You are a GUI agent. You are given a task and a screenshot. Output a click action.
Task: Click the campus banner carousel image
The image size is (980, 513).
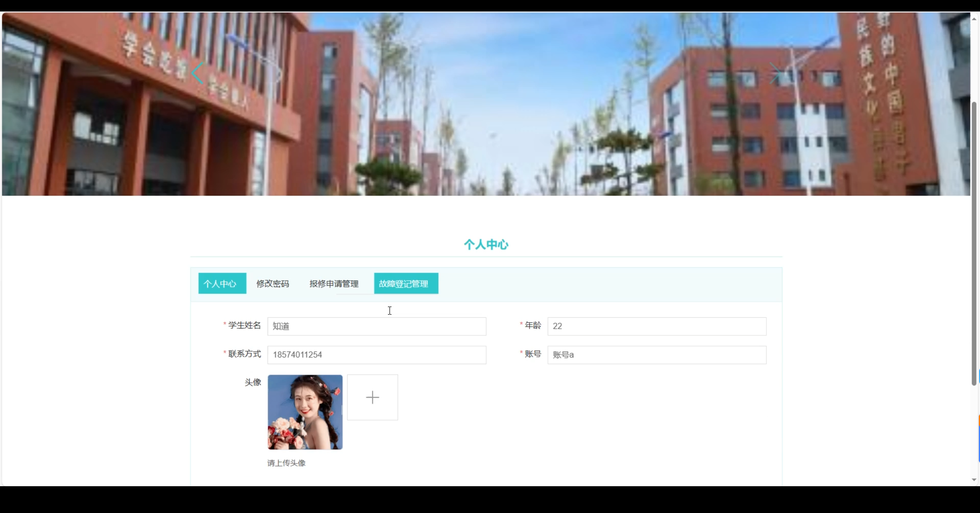[486, 115]
